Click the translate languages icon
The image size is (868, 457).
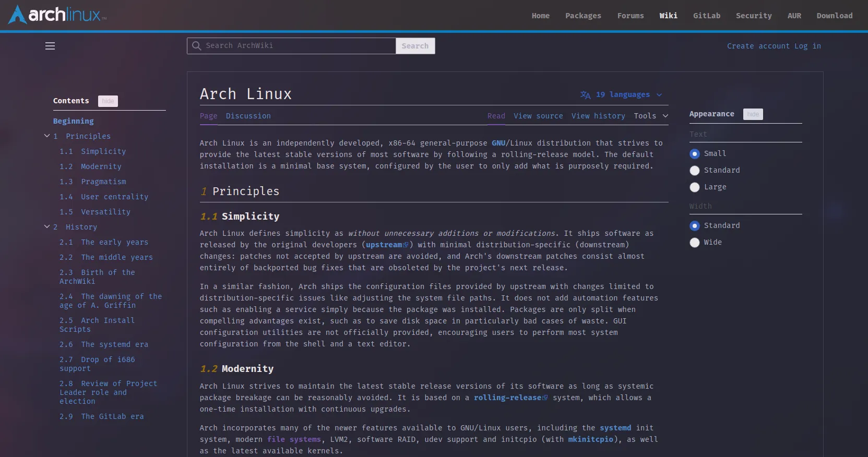click(585, 95)
